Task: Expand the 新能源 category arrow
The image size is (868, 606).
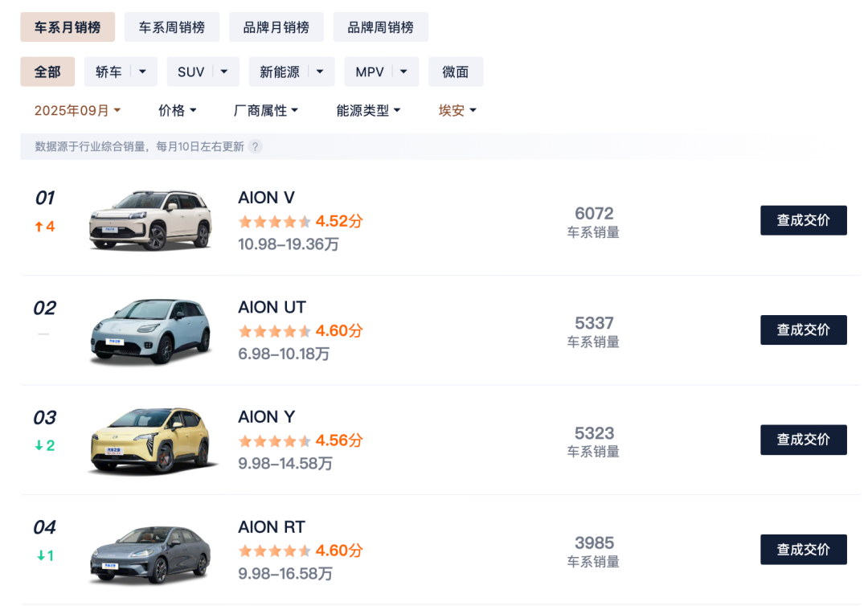Action: [320, 72]
